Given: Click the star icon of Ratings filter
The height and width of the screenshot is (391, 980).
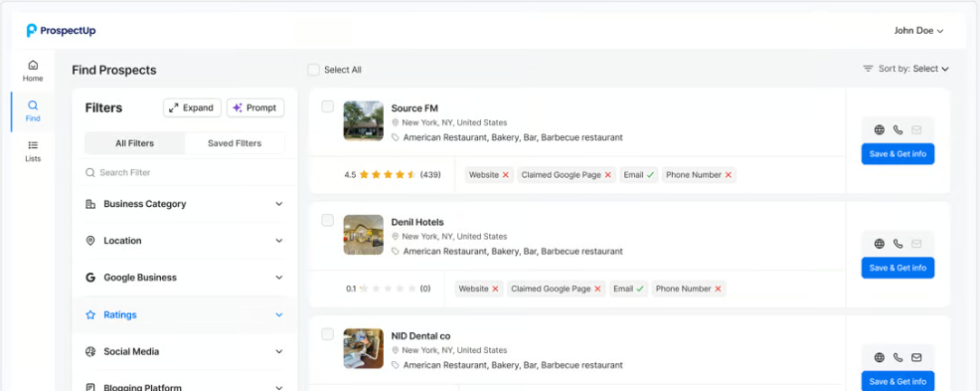Looking at the screenshot, I should tap(90, 314).
